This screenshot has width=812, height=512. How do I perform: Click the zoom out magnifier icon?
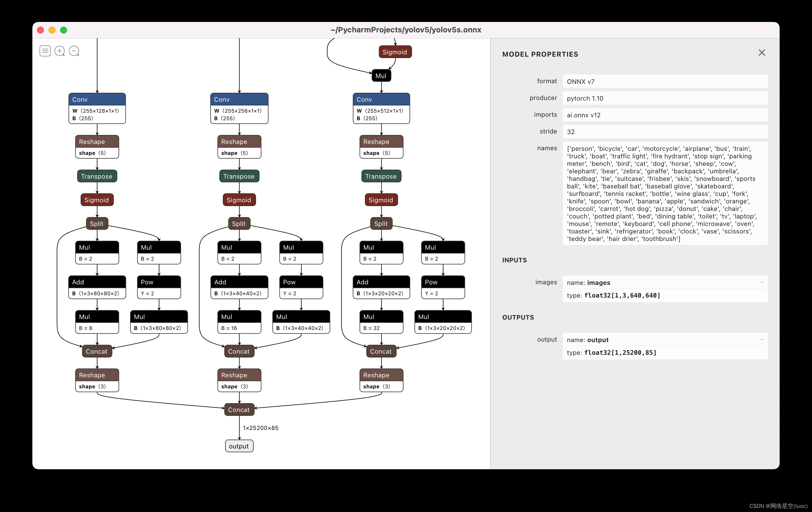(x=74, y=51)
